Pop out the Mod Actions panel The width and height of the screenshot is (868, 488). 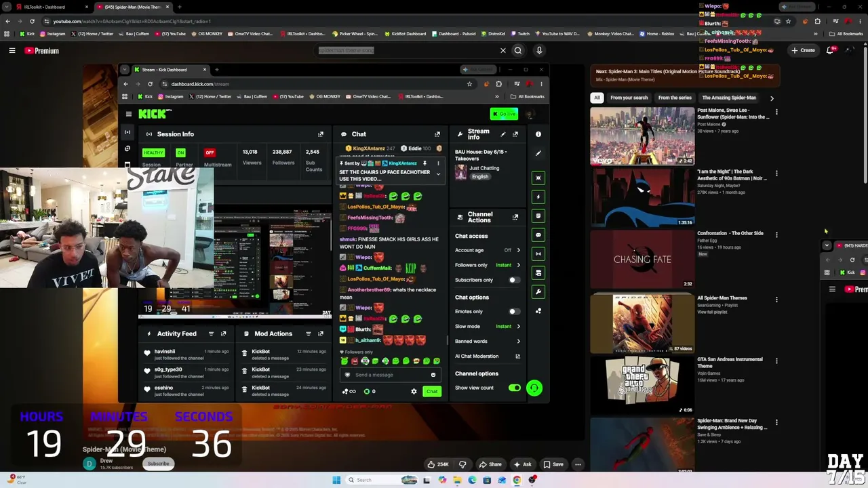(x=321, y=333)
